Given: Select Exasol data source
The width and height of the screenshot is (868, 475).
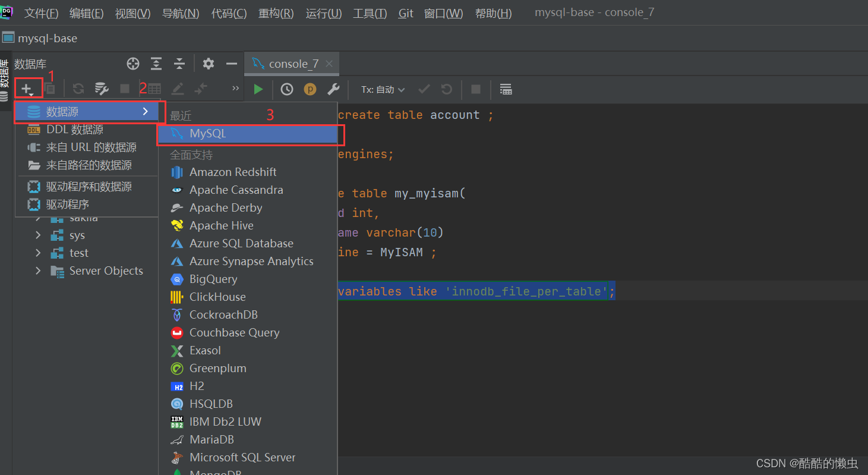Looking at the screenshot, I should coord(248,350).
